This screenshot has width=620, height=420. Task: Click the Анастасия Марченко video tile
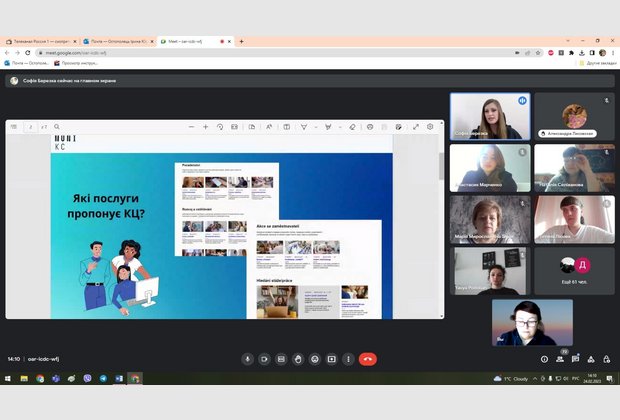click(x=490, y=168)
